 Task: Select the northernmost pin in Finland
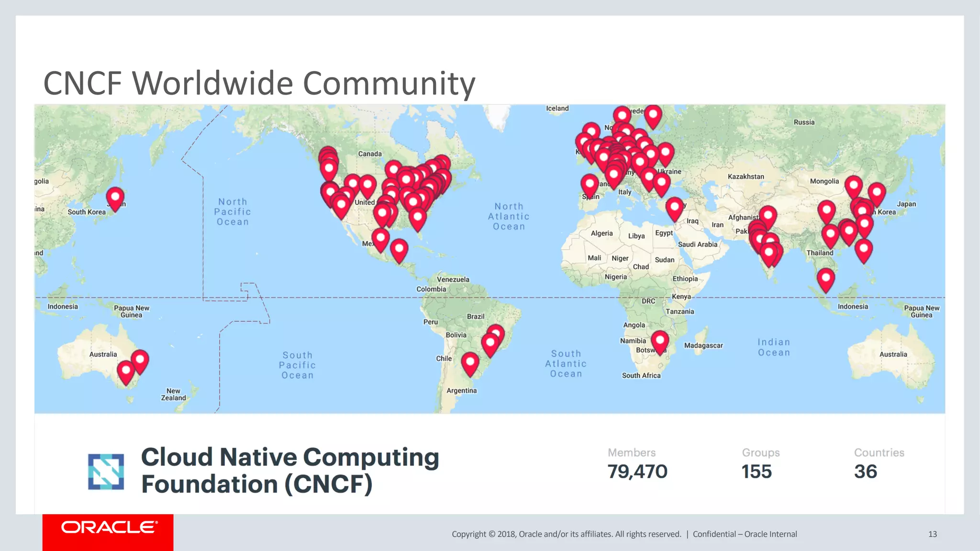click(x=653, y=117)
